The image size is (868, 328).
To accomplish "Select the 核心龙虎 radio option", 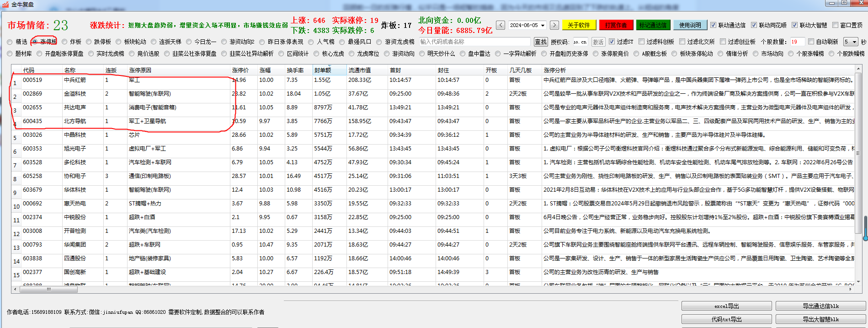I will (316, 54).
